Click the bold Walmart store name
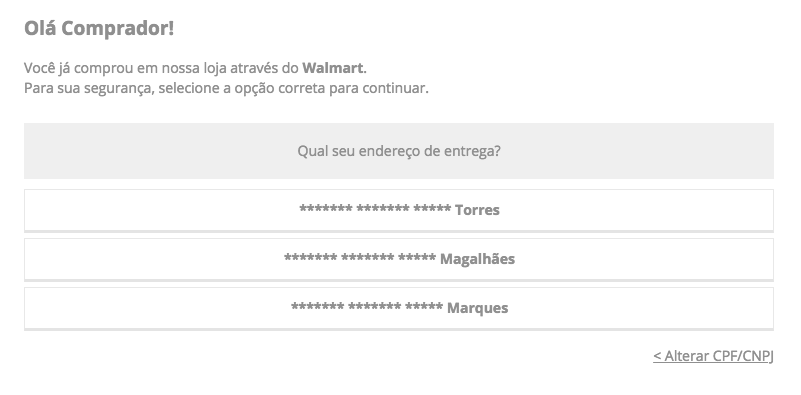Viewport: 801px width, 395px height. [x=333, y=68]
